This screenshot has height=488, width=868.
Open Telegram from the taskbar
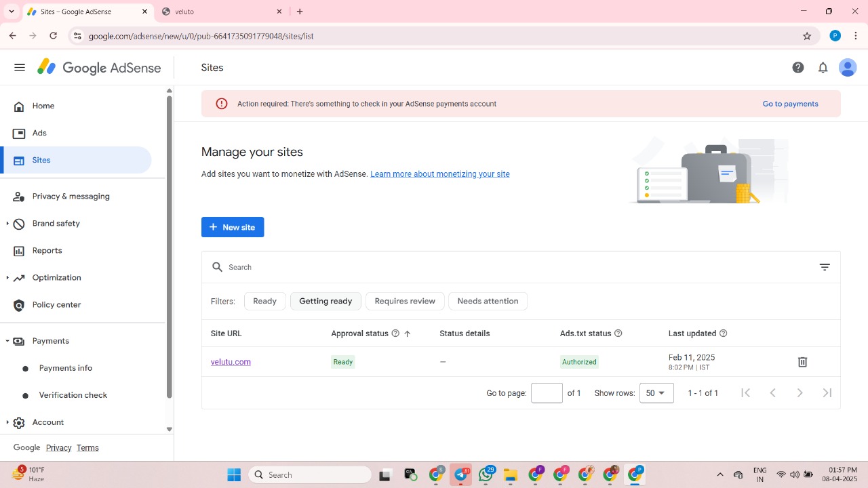(x=461, y=475)
